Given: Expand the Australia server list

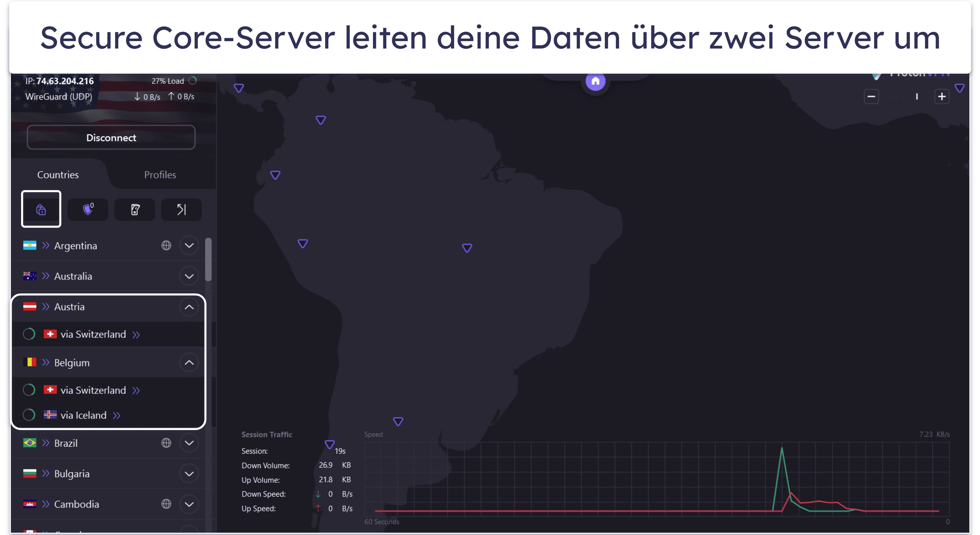Looking at the screenshot, I should click(x=189, y=276).
